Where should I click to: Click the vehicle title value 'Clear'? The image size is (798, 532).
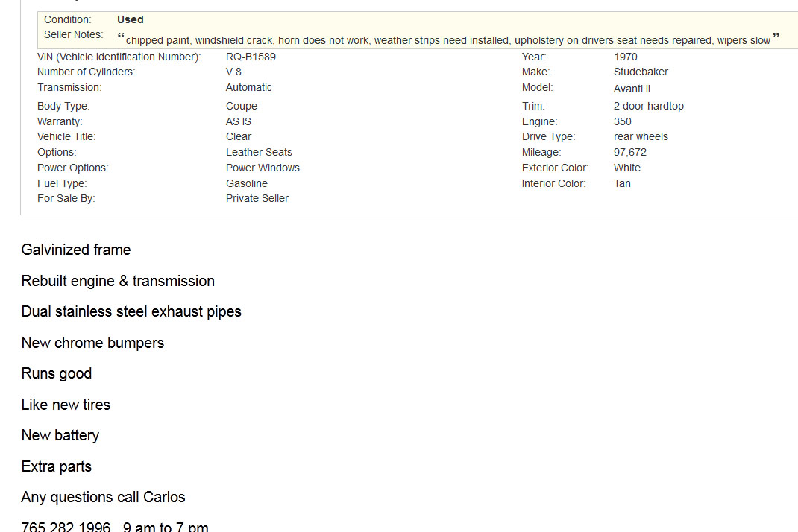point(239,136)
